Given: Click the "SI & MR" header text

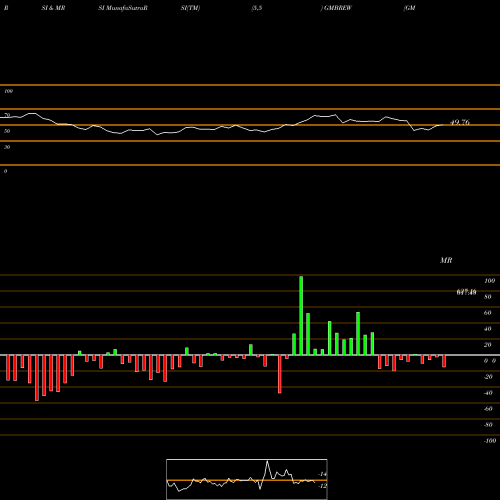Looking at the screenshot, I should [53, 8].
